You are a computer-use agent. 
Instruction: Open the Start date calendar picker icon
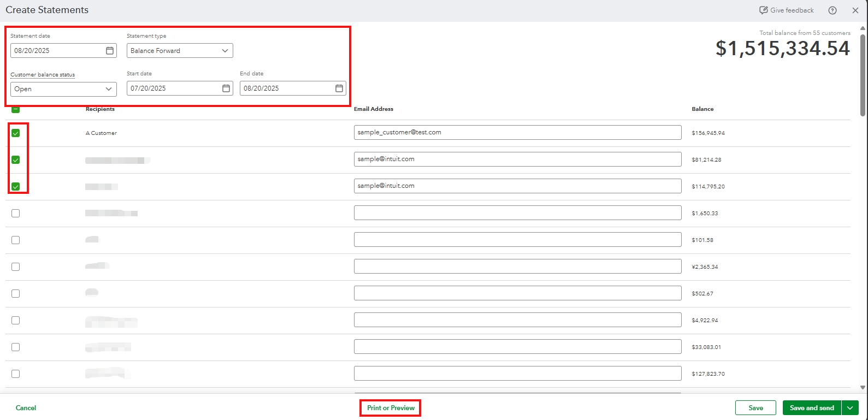(226, 88)
